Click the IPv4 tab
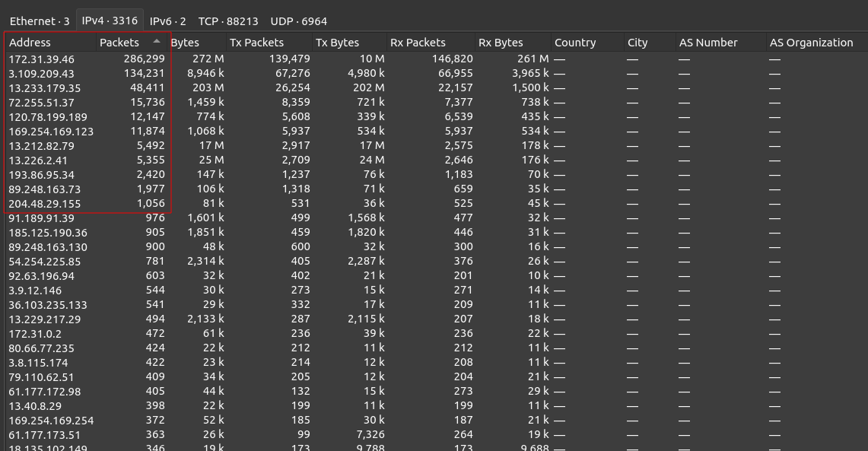 tap(110, 21)
